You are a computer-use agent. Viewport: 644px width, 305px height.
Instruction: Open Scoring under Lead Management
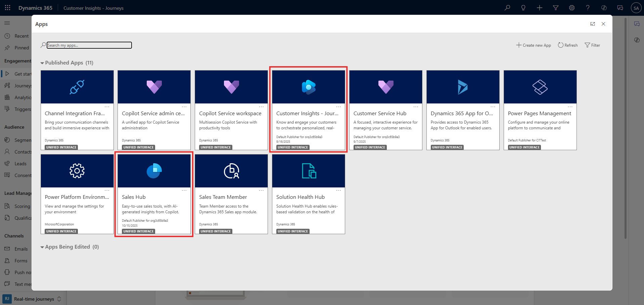(x=16, y=206)
